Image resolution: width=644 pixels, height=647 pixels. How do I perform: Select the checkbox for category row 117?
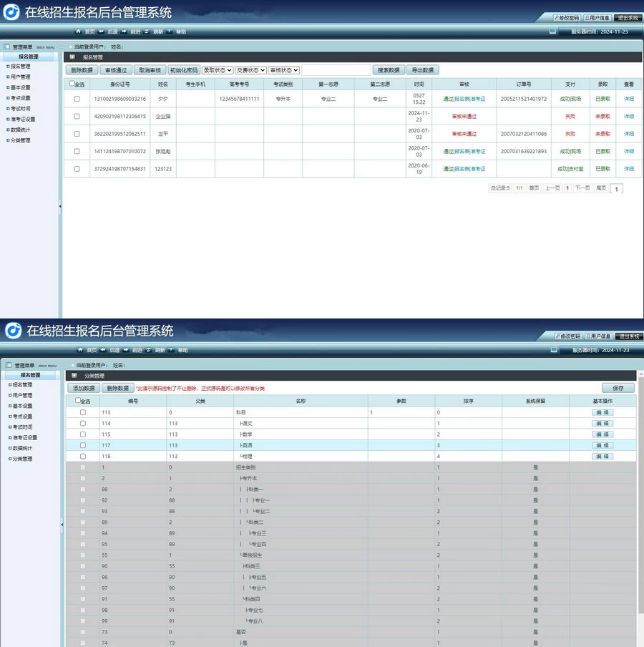[83, 445]
